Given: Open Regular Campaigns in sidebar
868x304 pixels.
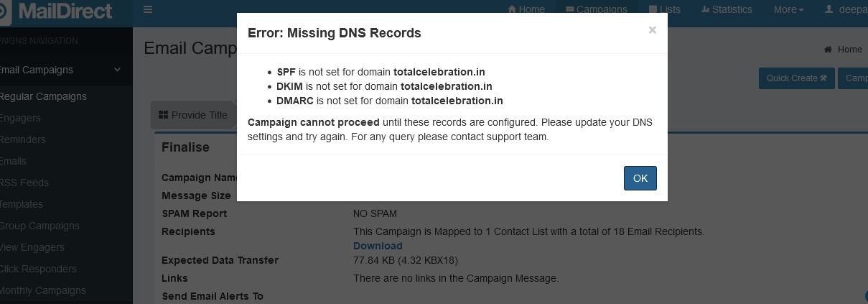Looking at the screenshot, I should 43,96.
